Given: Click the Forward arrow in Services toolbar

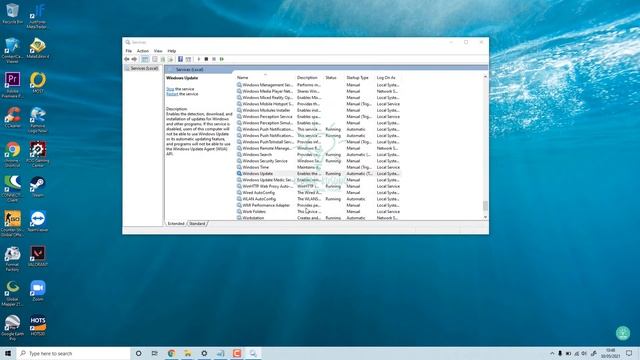Looking at the screenshot, I should tap(134, 59).
